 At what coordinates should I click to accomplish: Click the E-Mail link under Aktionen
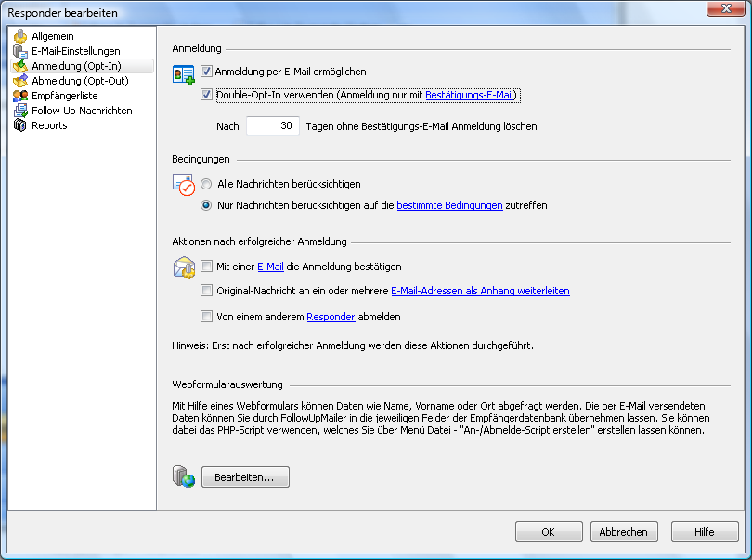(270, 267)
